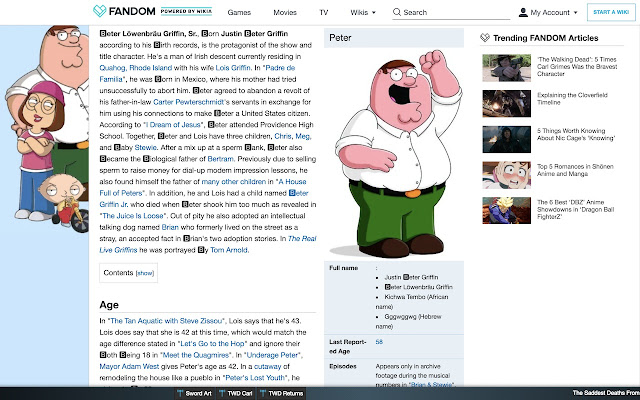Open the Games menu
This screenshot has width=640, height=400.
tap(239, 12)
